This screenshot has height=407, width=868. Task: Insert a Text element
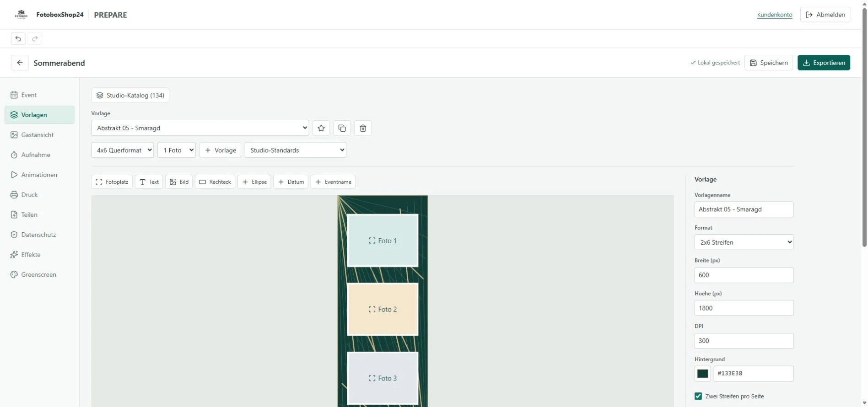[x=149, y=182]
